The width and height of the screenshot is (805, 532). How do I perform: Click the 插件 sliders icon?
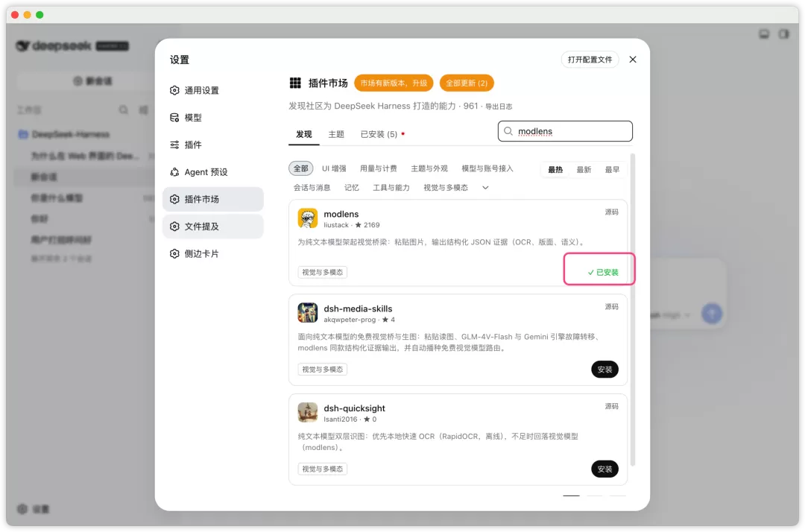[x=174, y=145]
